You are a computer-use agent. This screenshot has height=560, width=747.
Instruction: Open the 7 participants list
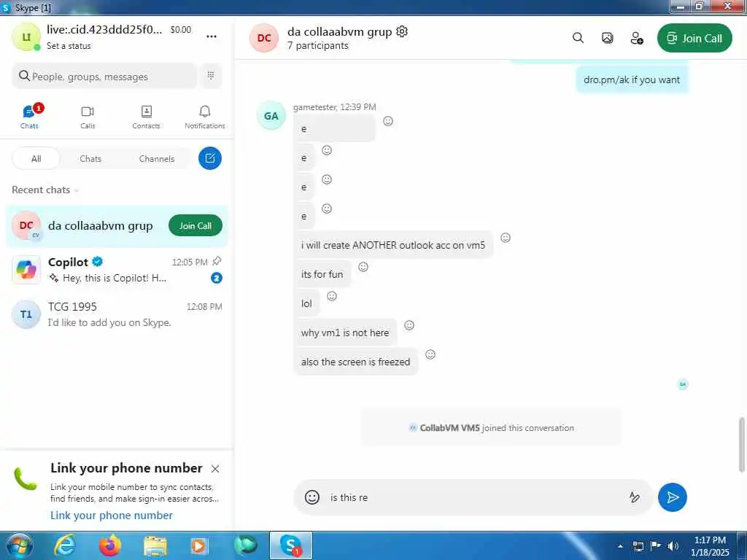pyautogui.click(x=318, y=46)
